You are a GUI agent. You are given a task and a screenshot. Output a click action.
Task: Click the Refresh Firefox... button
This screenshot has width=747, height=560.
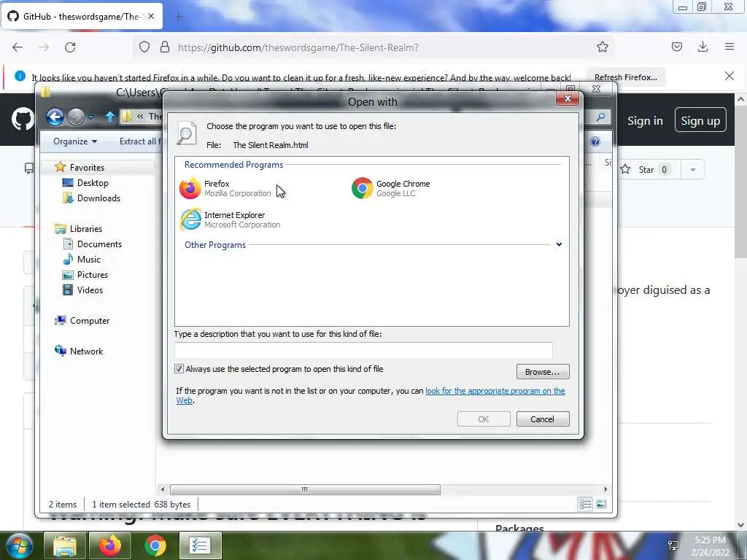(x=625, y=77)
